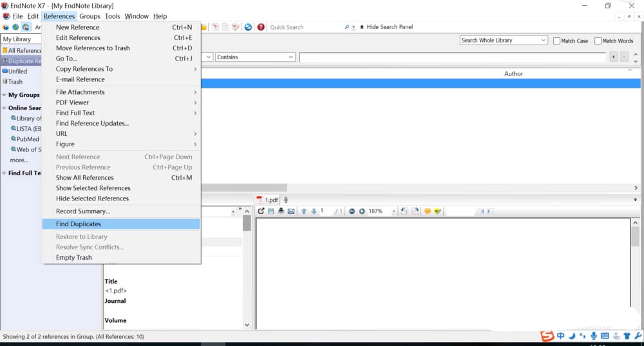Select Integrated Library and Online Search Mode icon
This screenshot has height=346, width=644.
[x=26, y=27]
